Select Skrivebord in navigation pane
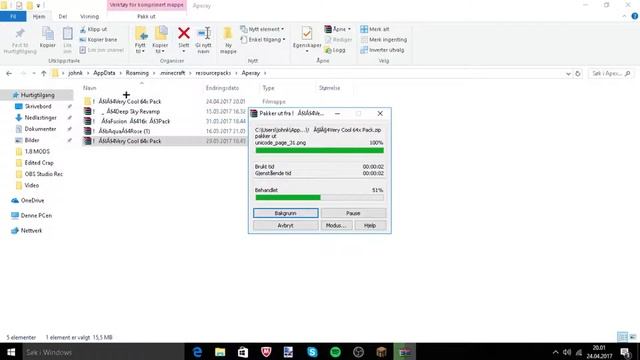 [x=38, y=106]
